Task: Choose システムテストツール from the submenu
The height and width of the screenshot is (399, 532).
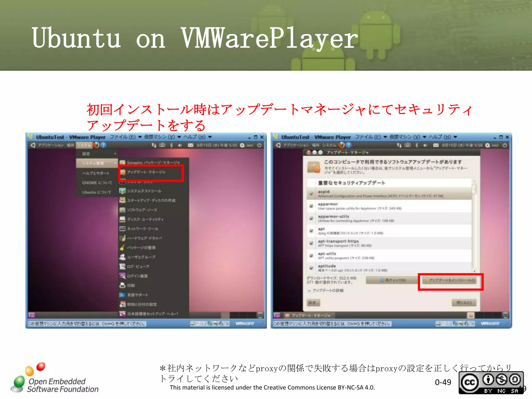Action: tap(153, 191)
